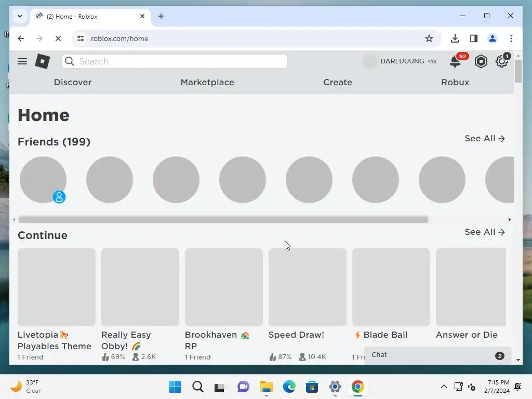Screen dimensions: 532x399
Task: Open Chrome three-dot menu
Action: 511,38
